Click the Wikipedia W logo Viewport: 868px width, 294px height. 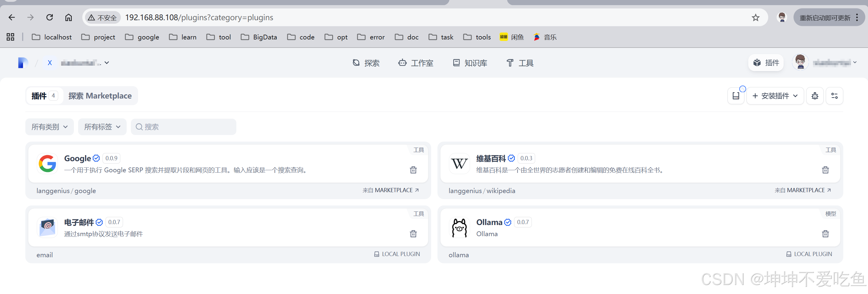click(x=459, y=164)
